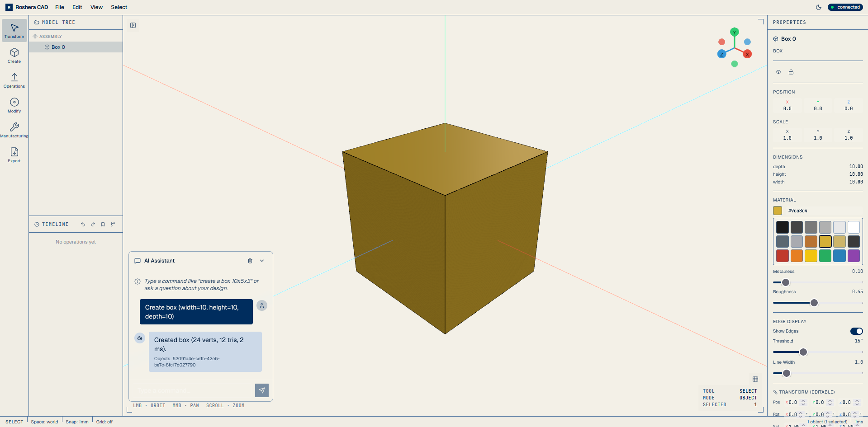Click Grid: off in status bar

(x=104, y=422)
